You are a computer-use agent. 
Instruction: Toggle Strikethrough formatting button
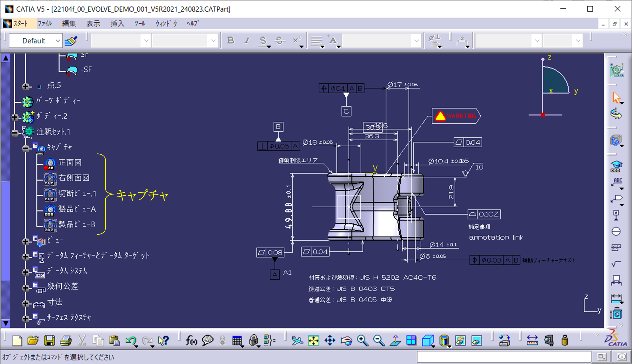(280, 41)
